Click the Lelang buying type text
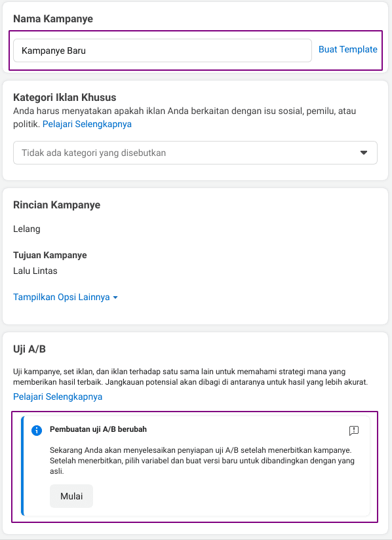392x540 pixels. (x=27, y=229)
